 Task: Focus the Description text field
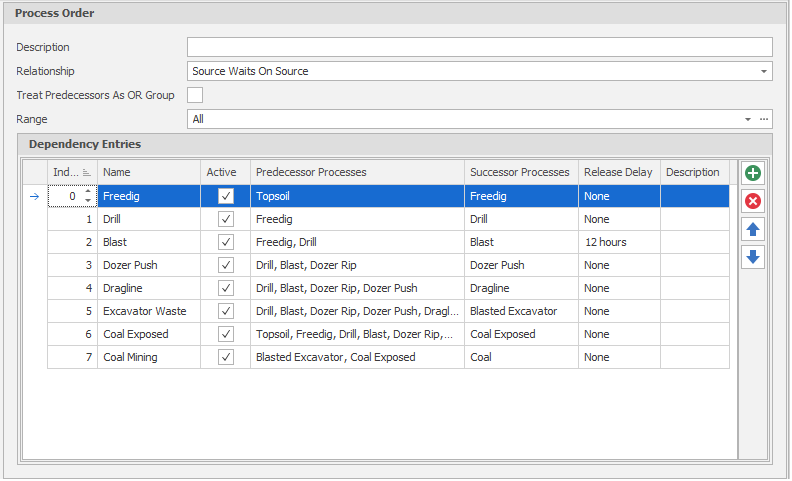pos(479,47)
